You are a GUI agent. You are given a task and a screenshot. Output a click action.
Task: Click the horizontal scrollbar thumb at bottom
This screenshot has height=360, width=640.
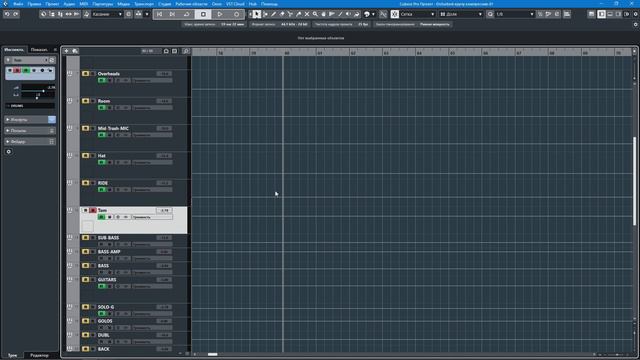click(x=213, y=354)
